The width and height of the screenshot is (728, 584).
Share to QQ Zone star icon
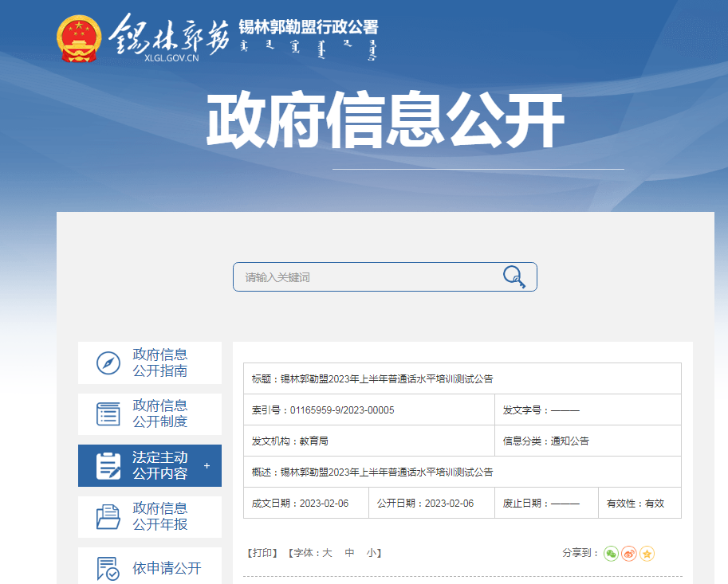click(x=647, y=554)
